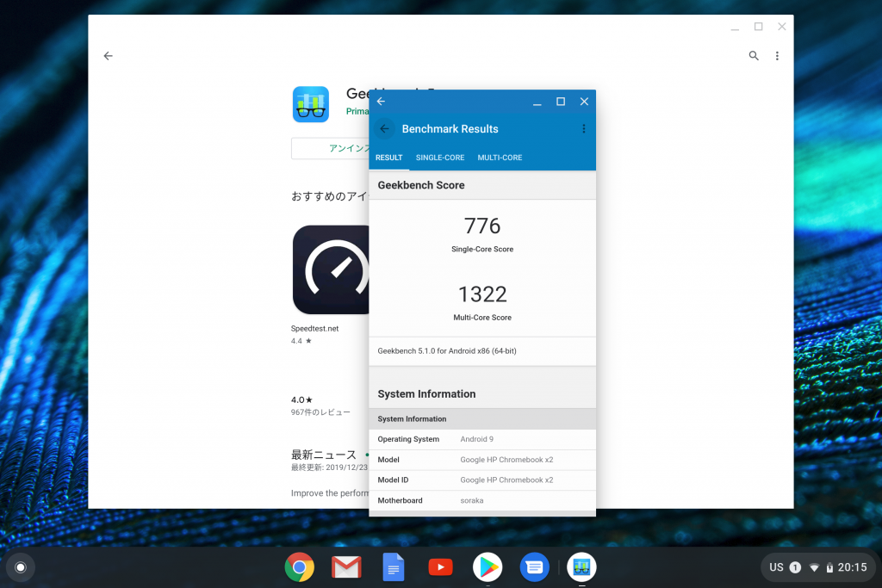
Task: Switch to the MULTI-CORE tab
Action: coord(500,158)
